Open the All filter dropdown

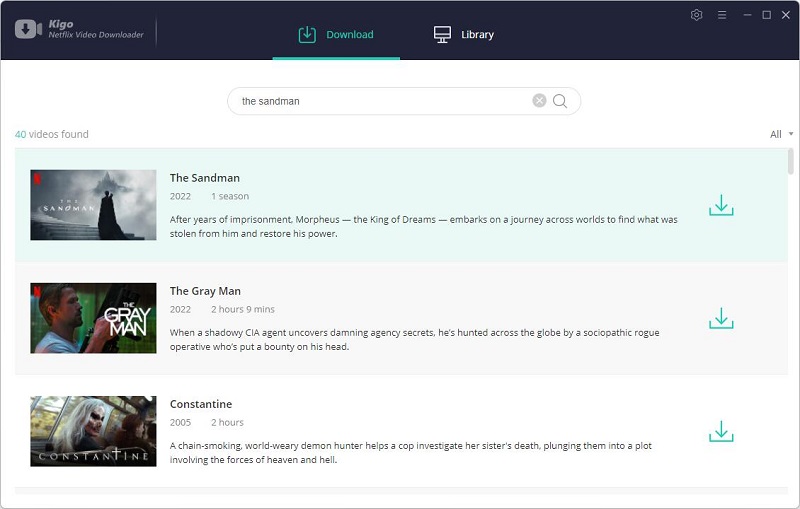[781, 134]
